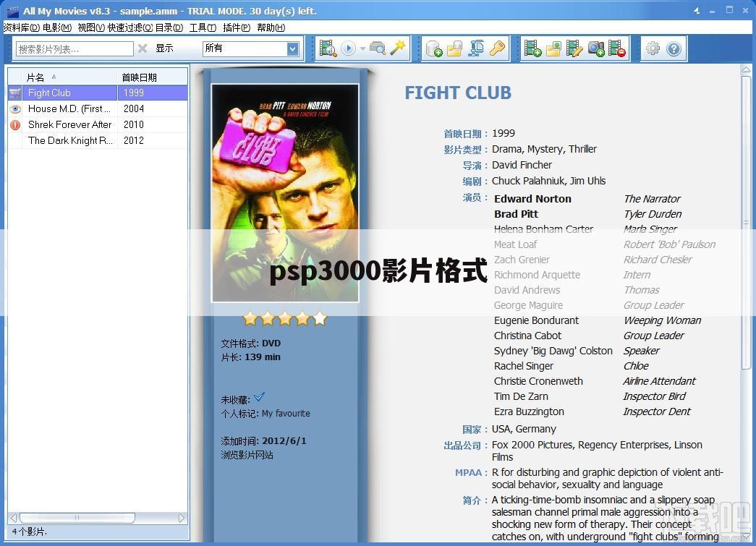
Task: Click the compress database icon
Action: [476, 48]
